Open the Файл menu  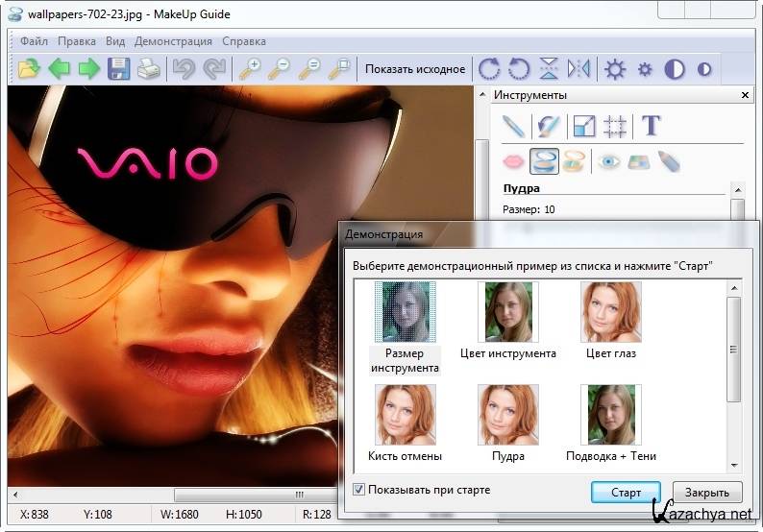click(x=34, y=41)
